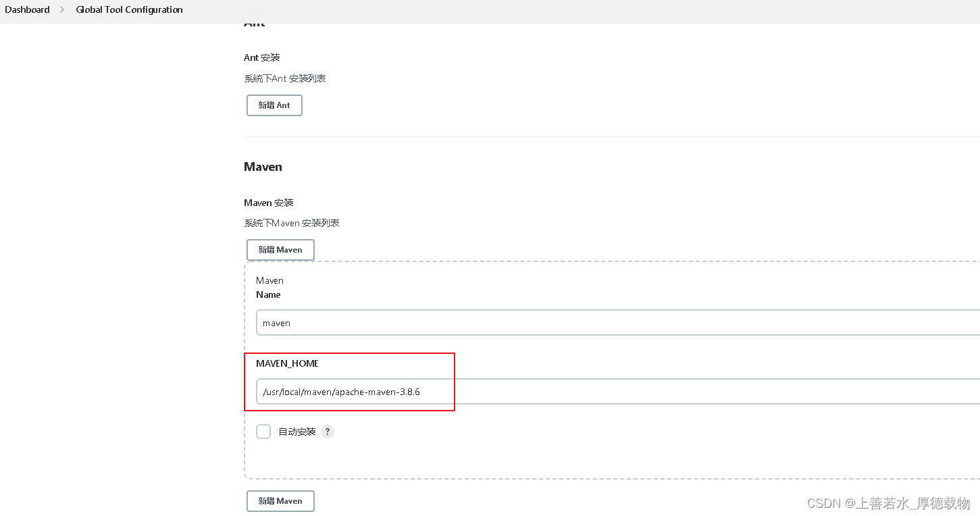Click the breadcrumb chevron after Dashboard

coord(62,9)
